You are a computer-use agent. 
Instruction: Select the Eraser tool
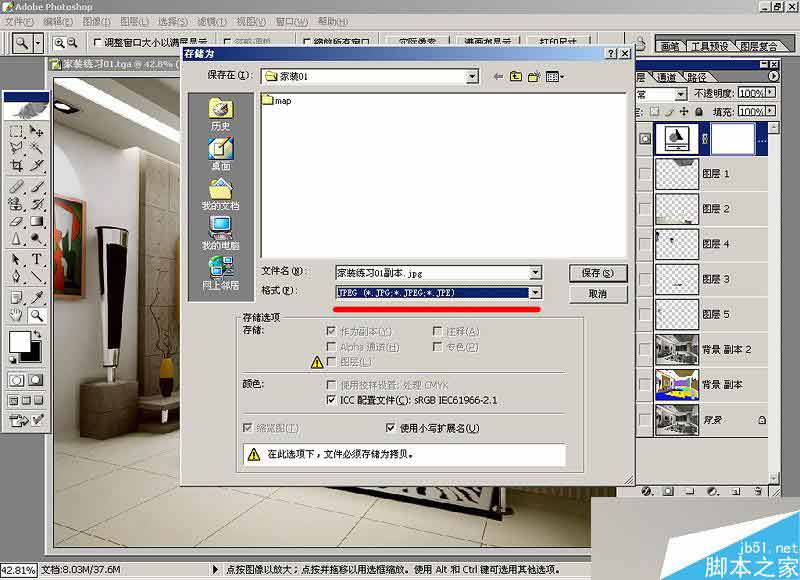click(16, 221)
